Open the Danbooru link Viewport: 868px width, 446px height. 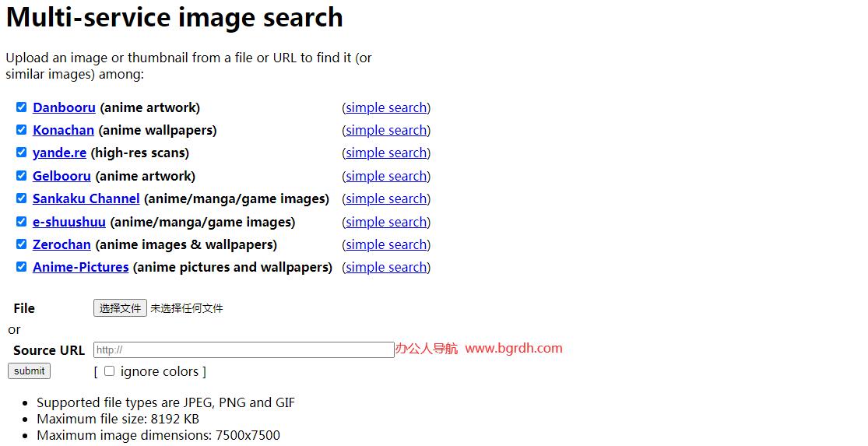(x=64, y=107)
